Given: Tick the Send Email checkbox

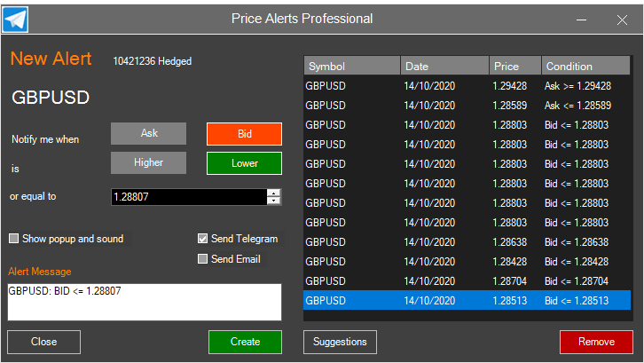Looking at the screenshot, I should coord(203,259).
